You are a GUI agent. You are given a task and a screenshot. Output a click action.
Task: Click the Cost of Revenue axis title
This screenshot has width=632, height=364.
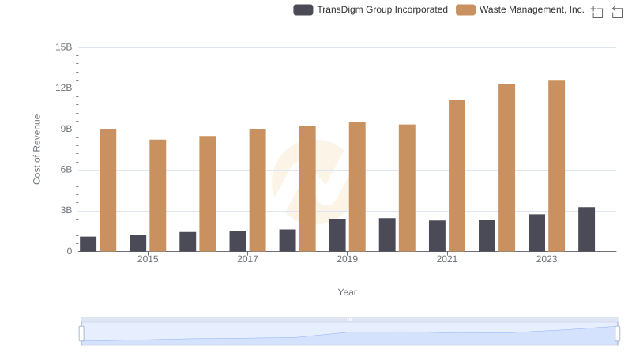tap(37, 149)
